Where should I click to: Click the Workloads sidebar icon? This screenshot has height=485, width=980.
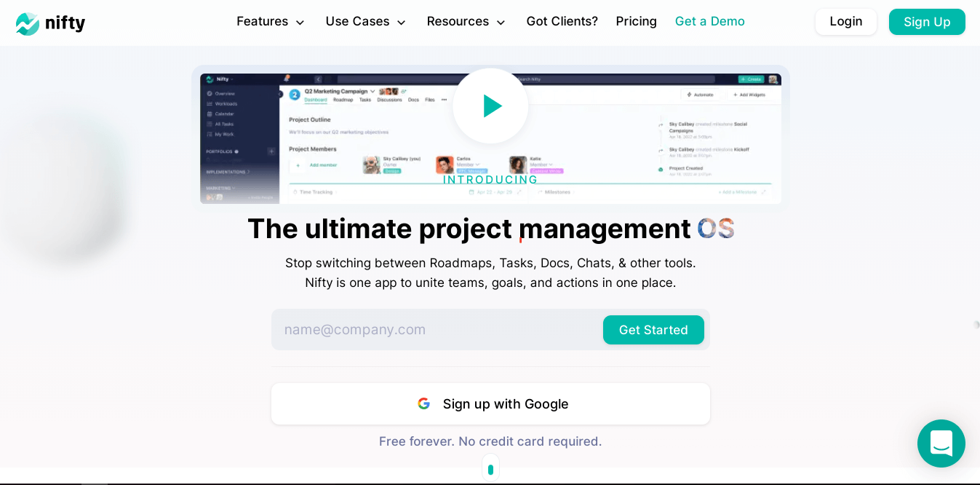click(x=210, y=104)
